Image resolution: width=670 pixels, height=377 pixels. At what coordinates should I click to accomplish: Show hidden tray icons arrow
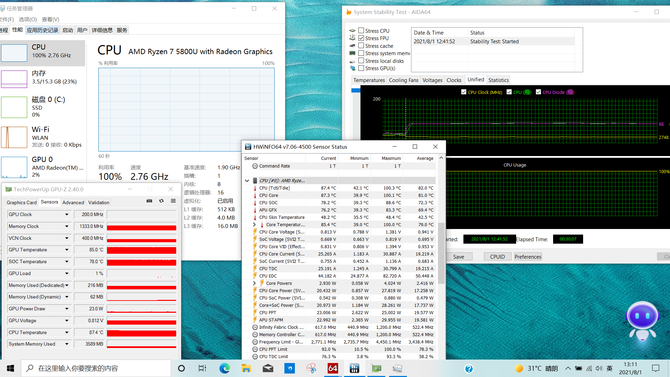coord(568,368)
